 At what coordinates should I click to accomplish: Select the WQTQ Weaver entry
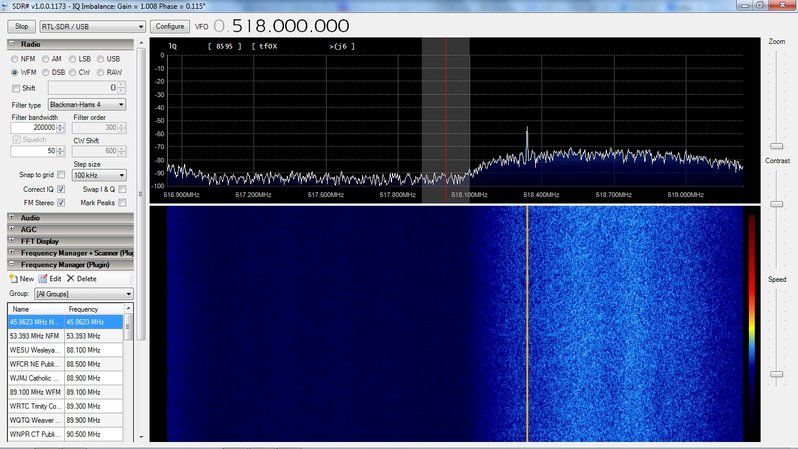pyautogui.click(x=65, y=420)
